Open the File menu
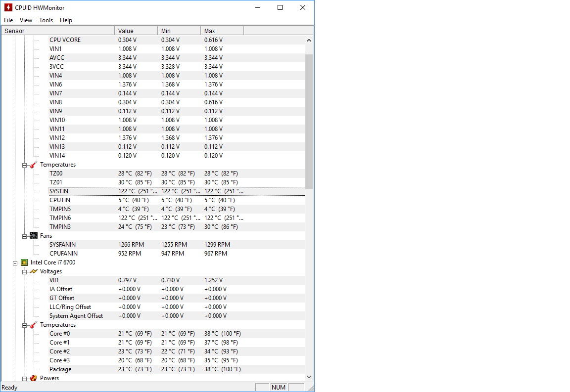The height and width of the screenshot is (392, 570). click(8, 20)
